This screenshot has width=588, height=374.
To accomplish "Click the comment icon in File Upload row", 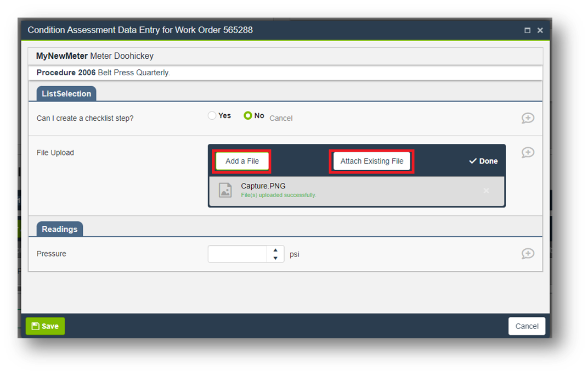I will (528, 153).
